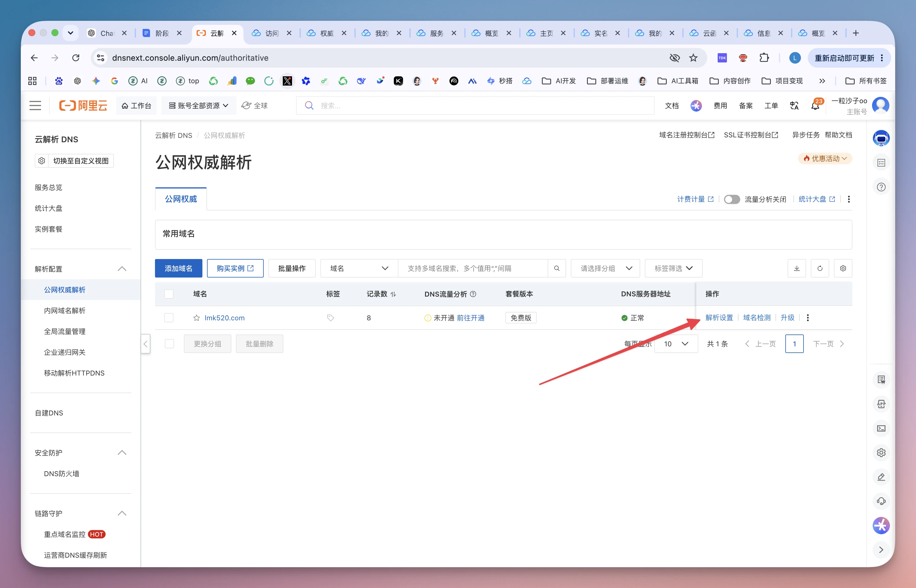
Task: Open 域名检测 for lmk520.com
Action: click(x=757, y=318)
